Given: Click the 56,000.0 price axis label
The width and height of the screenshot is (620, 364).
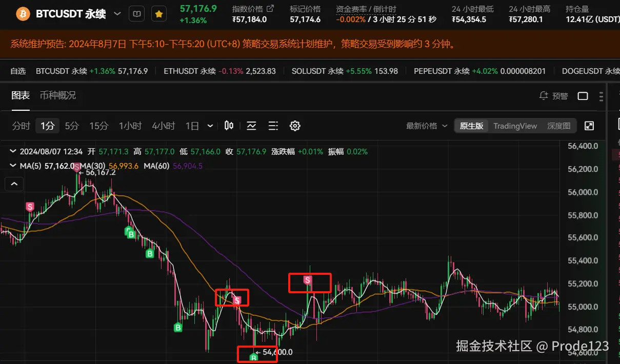Looking at the screenshot, I should coord(583,192).
